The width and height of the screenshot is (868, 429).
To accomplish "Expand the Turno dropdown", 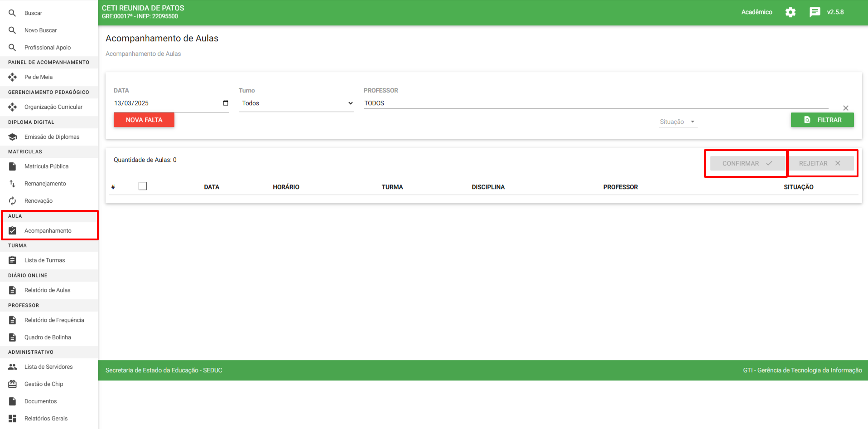I will point(296,103).
